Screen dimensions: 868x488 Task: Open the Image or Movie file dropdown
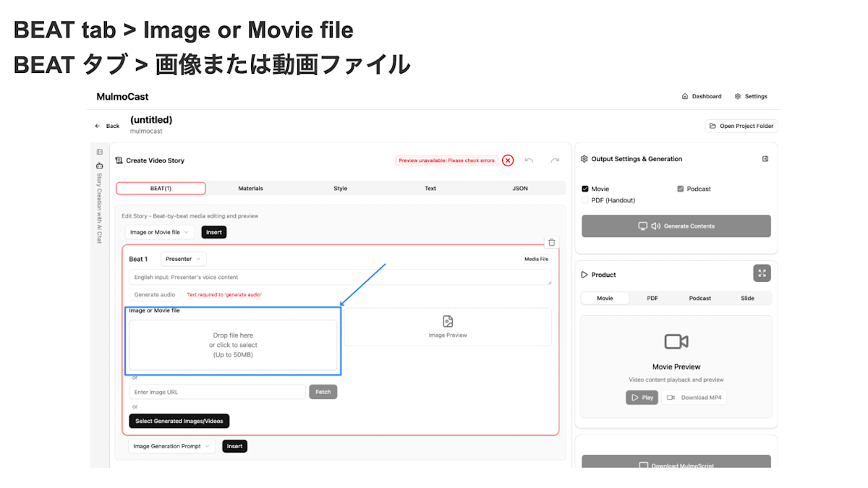[x=159, y=232]
